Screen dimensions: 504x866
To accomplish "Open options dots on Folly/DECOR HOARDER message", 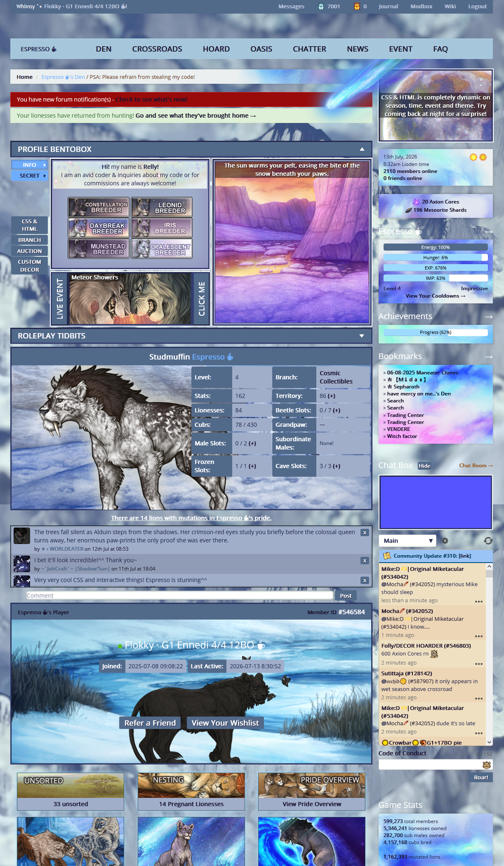I will 478,664.
